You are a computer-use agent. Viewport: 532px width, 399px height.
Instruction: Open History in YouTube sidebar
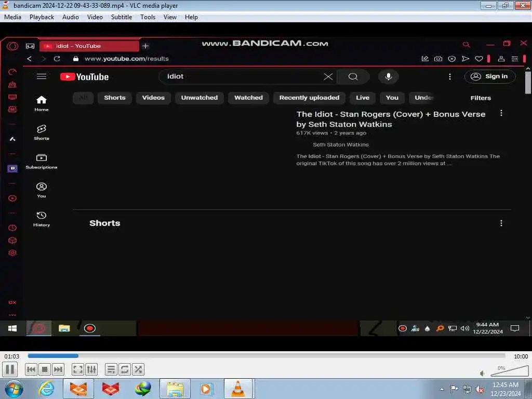tap(42, 219)
